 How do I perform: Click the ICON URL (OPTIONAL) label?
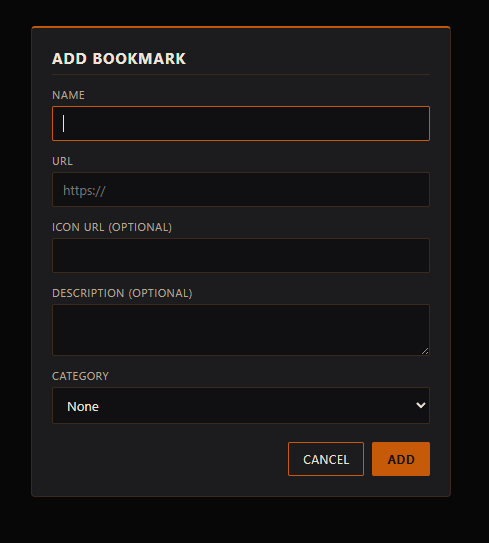coord(112,227)
